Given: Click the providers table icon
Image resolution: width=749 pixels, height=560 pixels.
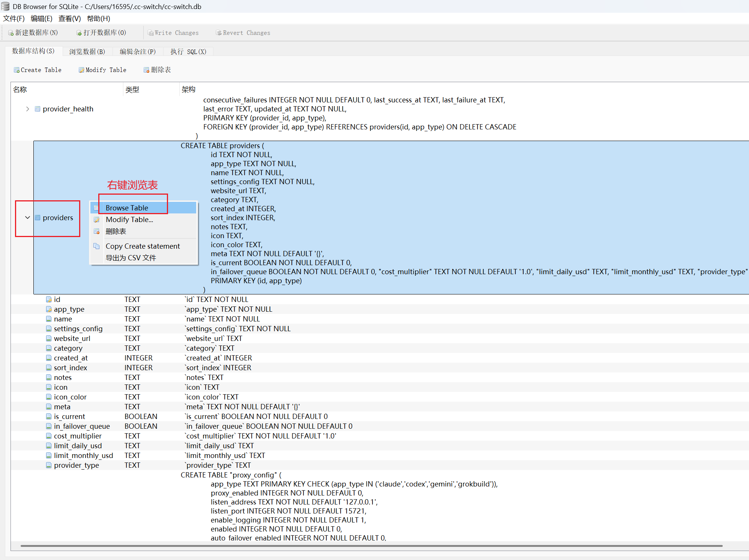Looking at the screenshot, I should coord(38,218).
